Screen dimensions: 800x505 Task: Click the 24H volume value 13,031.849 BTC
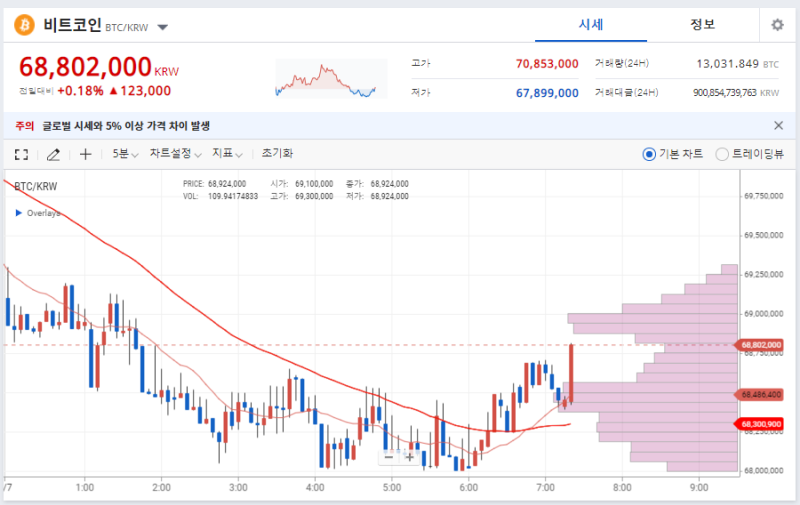(737, 64)
